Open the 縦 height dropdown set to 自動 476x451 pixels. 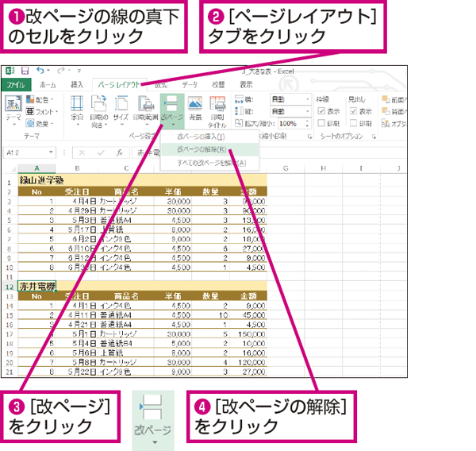click(290, 111)
